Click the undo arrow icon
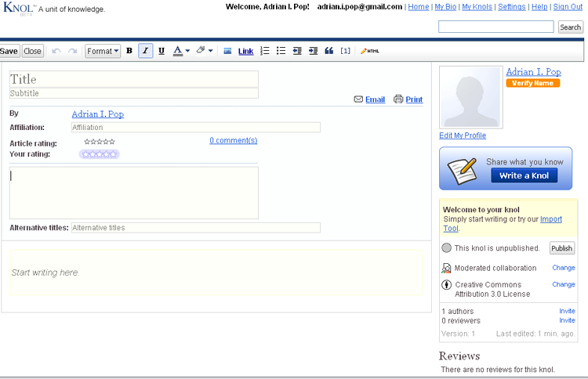This screenshot has width=588, height=379. (56, 51)
